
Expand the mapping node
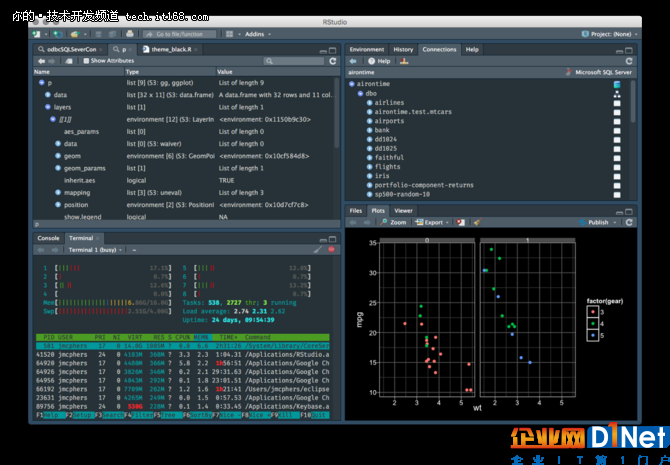pyautogui.click(x=58, y=193)
